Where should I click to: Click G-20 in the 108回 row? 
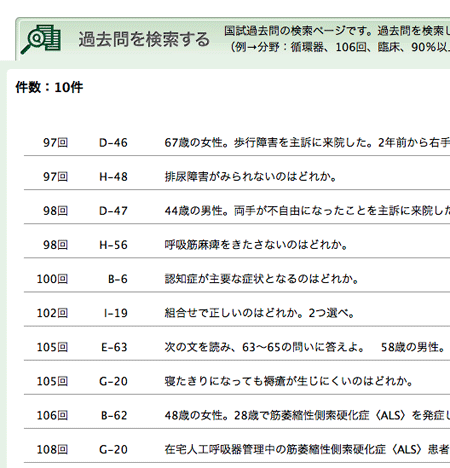click(113, 450)
